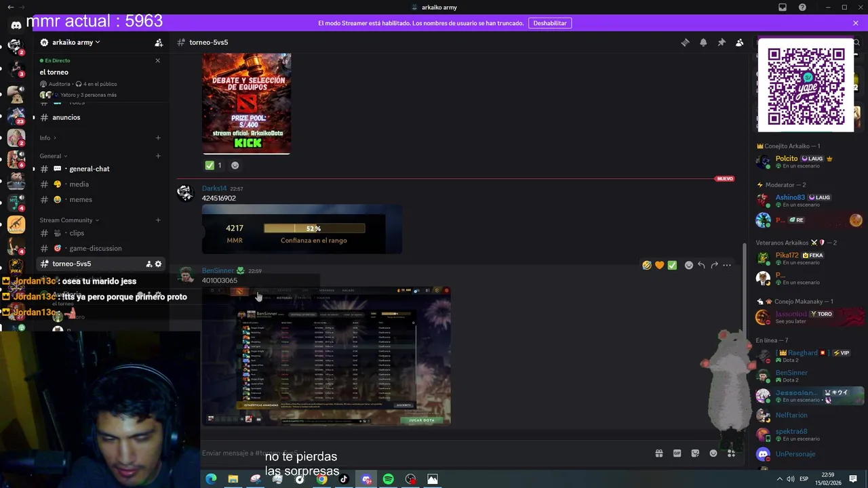Dismiss streamer mode banner X
The height and width of the screenshot is (488, 868).
(856, 23)
